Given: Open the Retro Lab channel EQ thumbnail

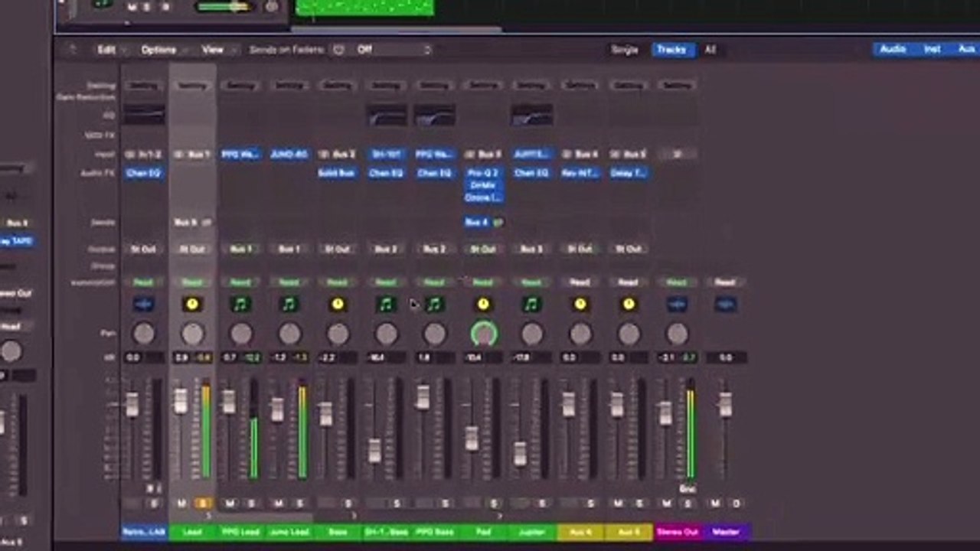Looking at the screenshot, I should coord(144,115).
